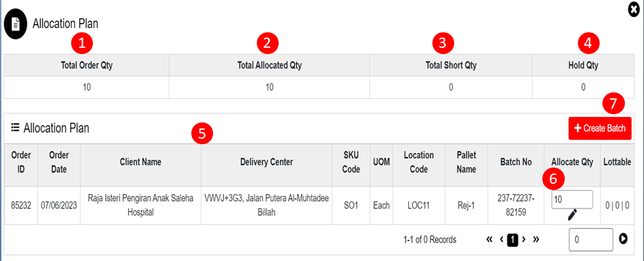
Task: Click the Delivery Center column header
Action: click(x=266, y=162)
